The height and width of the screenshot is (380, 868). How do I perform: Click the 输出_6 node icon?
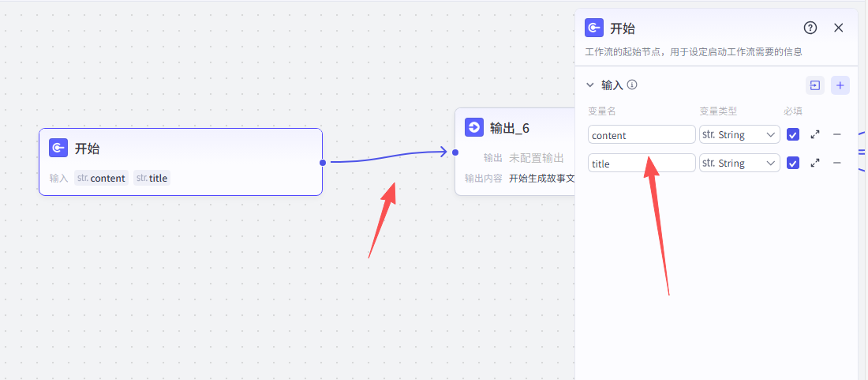(474, 128)
